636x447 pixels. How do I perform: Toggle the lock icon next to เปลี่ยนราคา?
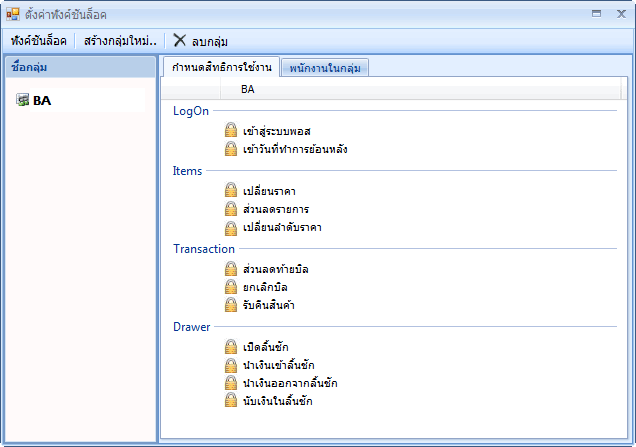[231, 191]
